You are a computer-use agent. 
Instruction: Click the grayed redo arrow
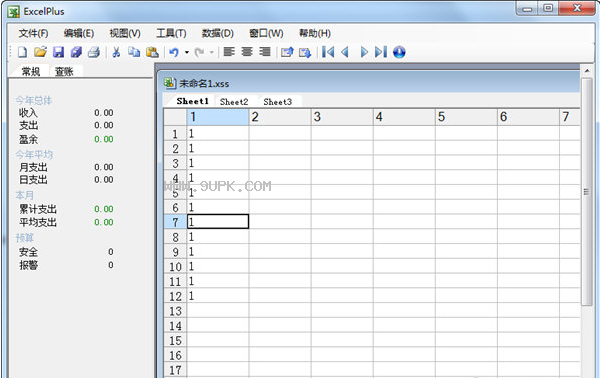tap(199, 52)
